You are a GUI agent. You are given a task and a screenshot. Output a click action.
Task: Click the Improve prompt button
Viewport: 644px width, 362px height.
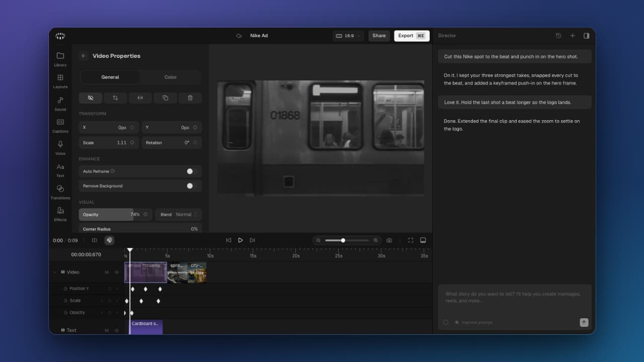click(473, 322)
